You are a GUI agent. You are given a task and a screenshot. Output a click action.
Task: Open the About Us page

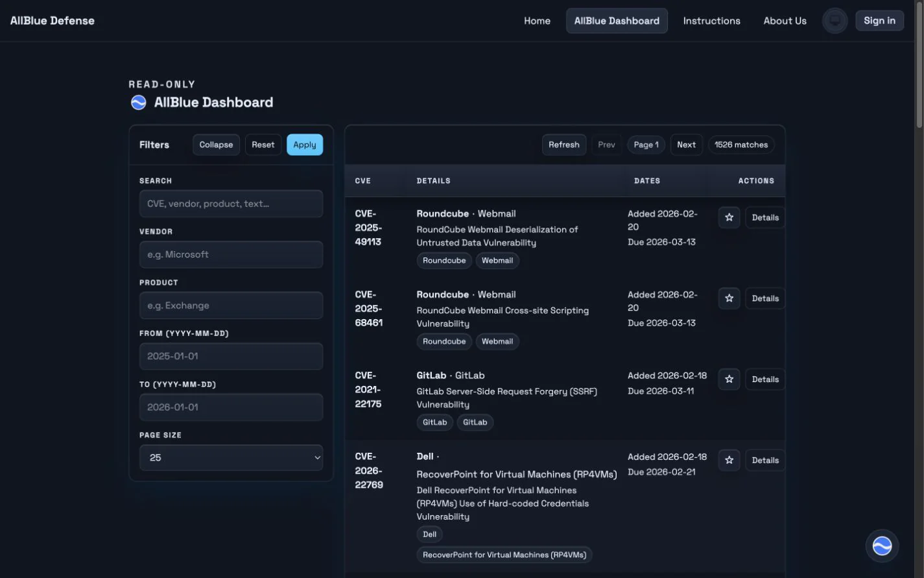click(785, 21)
